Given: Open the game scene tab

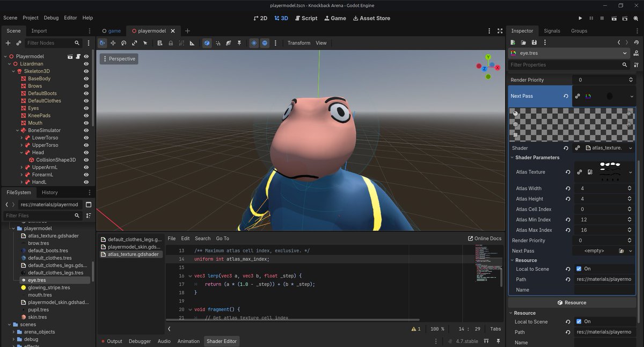Looking at the screenshot, I should 111,31.
